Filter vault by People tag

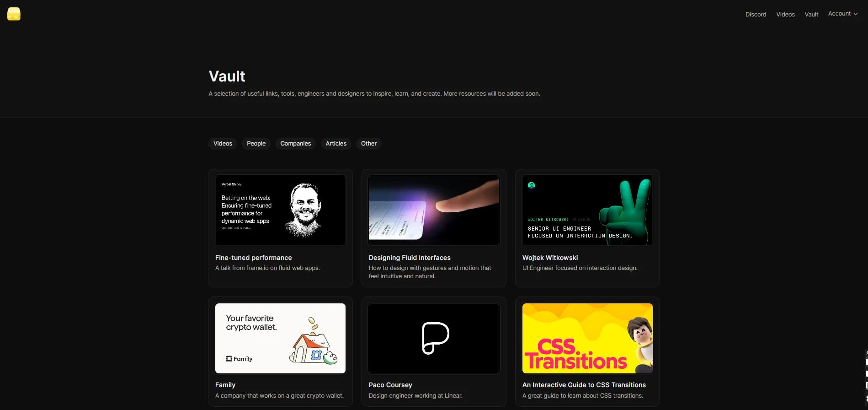256,144
